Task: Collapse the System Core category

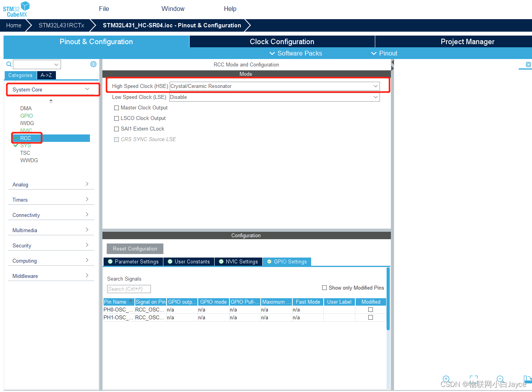Action: [x=51, y=89]
